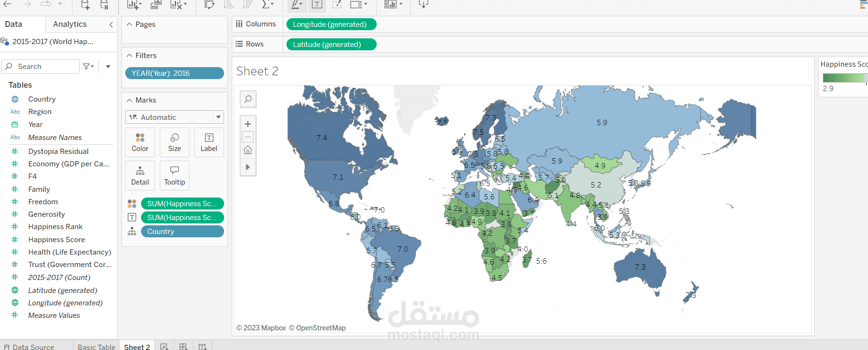Select the Longitude (generated) column pill

331,24
